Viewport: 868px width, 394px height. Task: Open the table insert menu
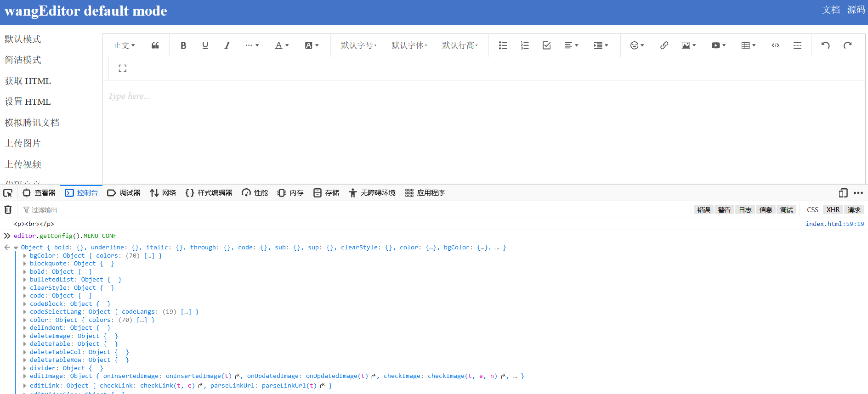click(748, 45)
